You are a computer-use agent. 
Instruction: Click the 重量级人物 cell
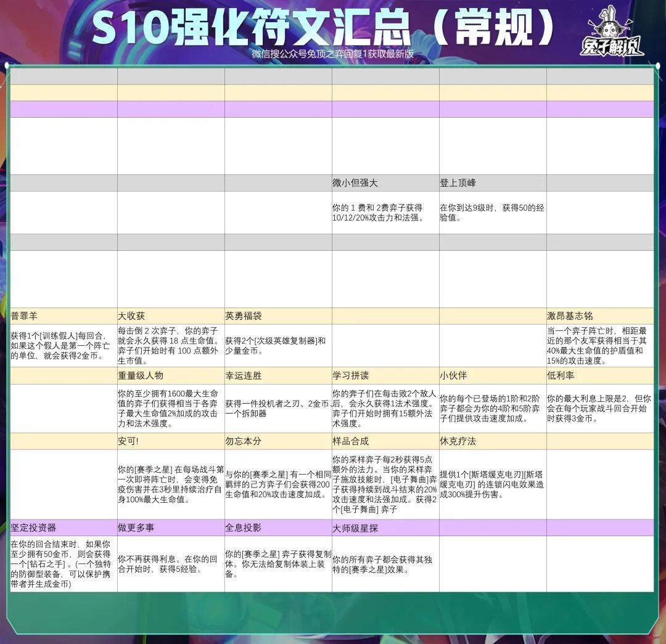[171, 376]
